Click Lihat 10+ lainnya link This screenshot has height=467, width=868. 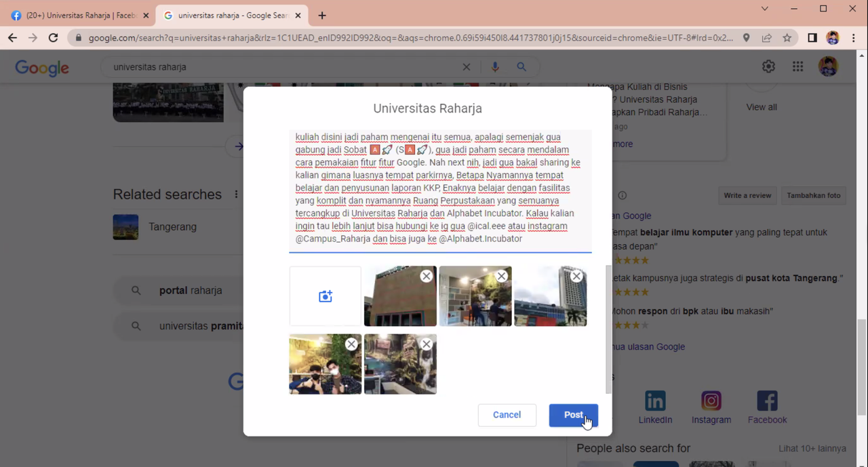coord(812,449)
